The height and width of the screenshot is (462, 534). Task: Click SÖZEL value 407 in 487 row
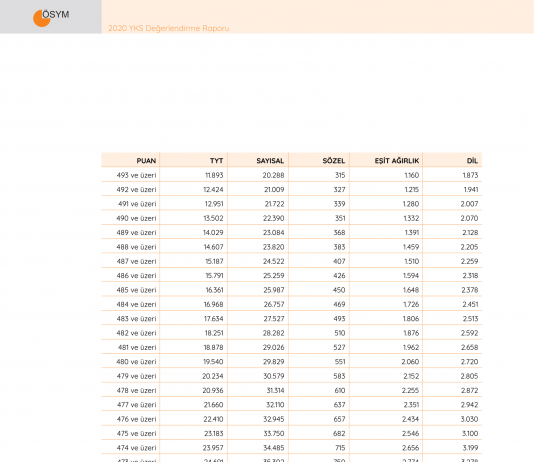click(x=339, y=261)
